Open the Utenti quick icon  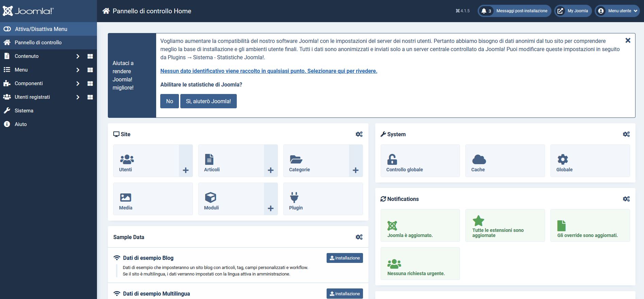[x=146, y=161]
